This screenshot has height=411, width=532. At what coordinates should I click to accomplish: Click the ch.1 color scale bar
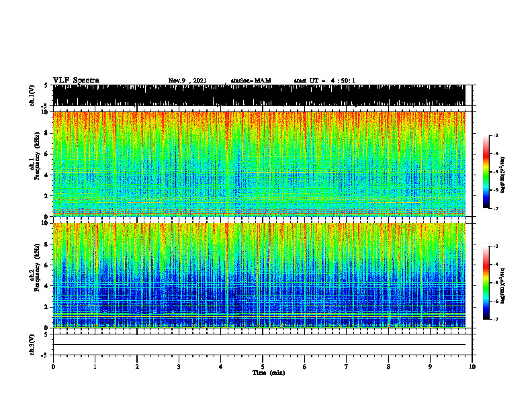pyautogui.click(x=486, y=172)
